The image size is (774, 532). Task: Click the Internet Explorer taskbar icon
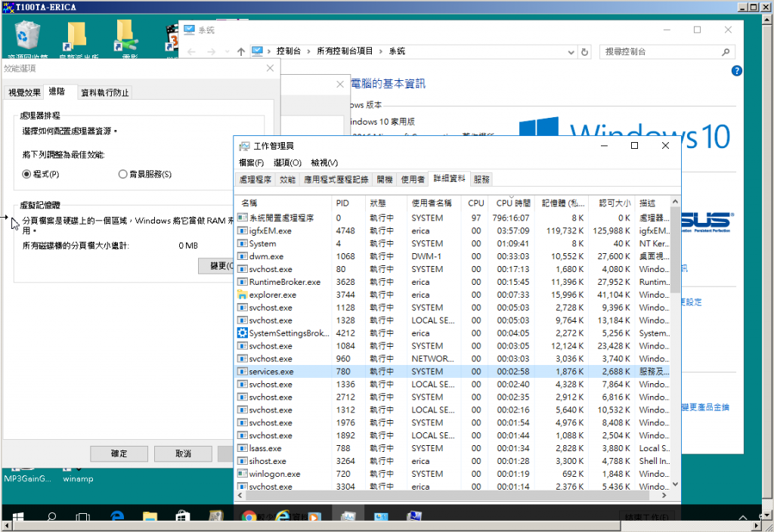283,516
